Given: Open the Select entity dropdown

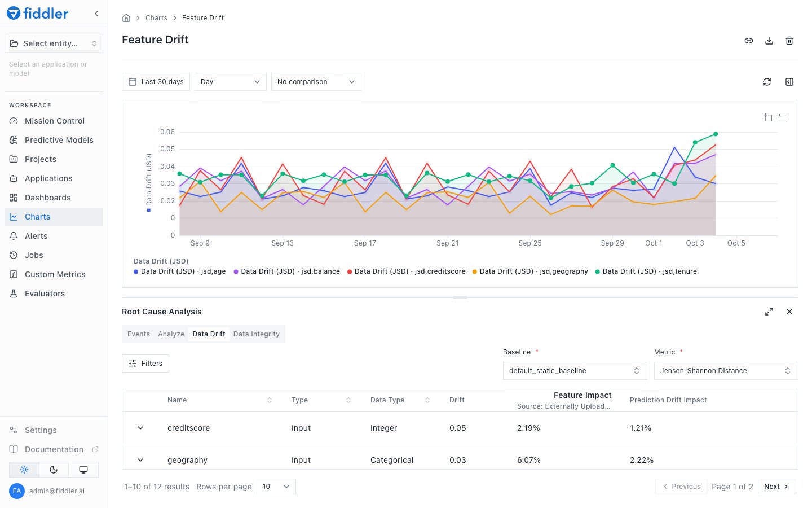Looking at the screenshot, I should click(x=54, y=43).
